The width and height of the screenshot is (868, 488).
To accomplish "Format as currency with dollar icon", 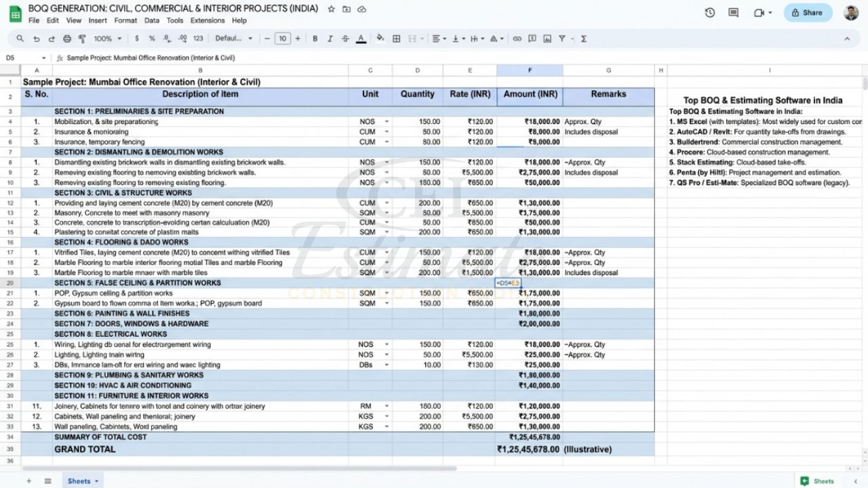I will [x=137, y=39].
